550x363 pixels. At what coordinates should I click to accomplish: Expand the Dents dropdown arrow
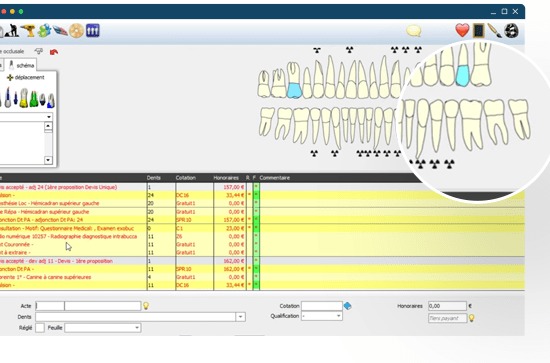[240, 317]
